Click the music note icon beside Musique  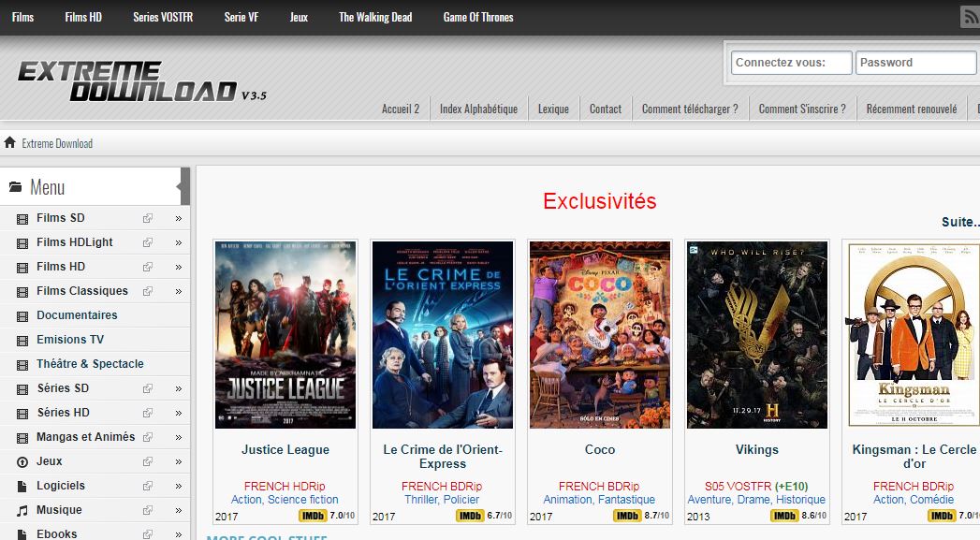click(x=22, y=511)
